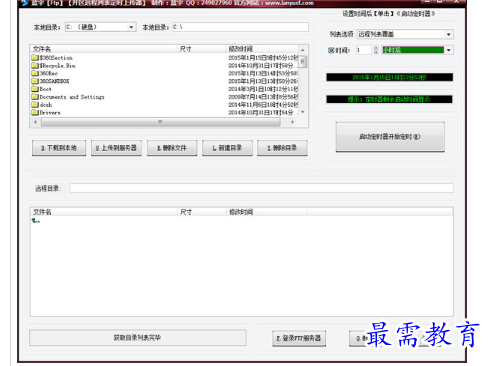Click the local path field showing C:\

[x=240, y=27]
